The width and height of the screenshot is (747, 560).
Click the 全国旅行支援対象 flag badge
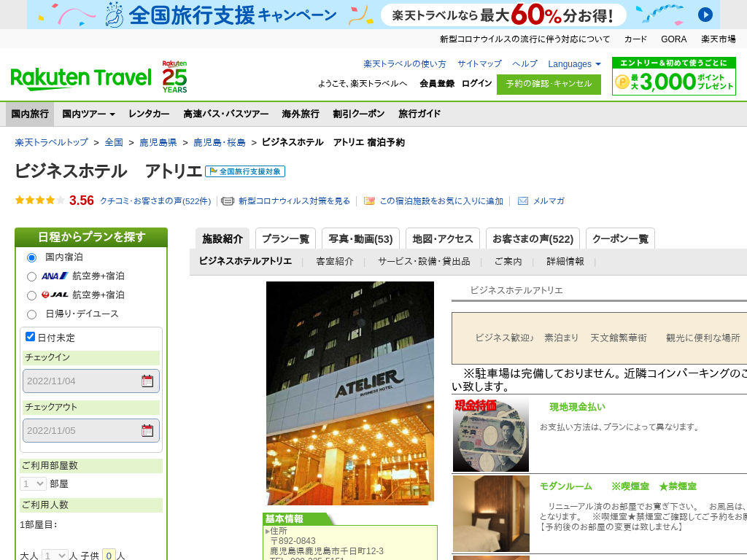point(245,171)
